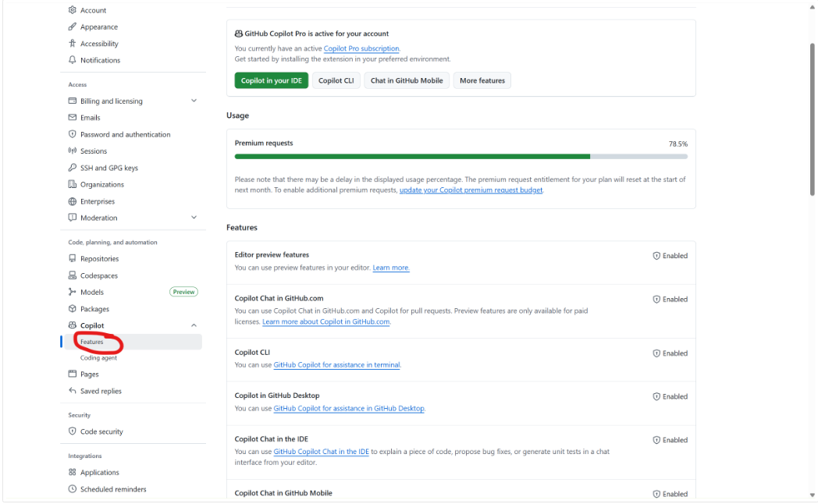The image size is (818, 504).
Task: Click the Accessibility figure icon
Action: point(73,43)
